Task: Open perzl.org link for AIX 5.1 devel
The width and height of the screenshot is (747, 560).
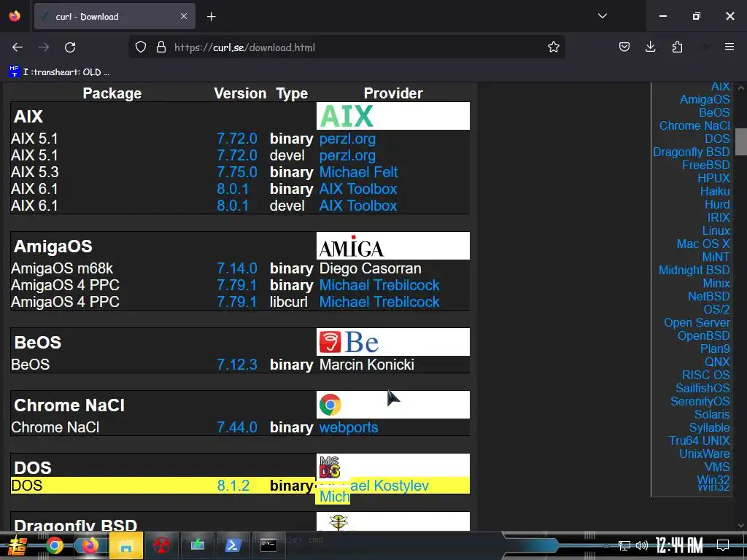Action: tap(347, 155)
